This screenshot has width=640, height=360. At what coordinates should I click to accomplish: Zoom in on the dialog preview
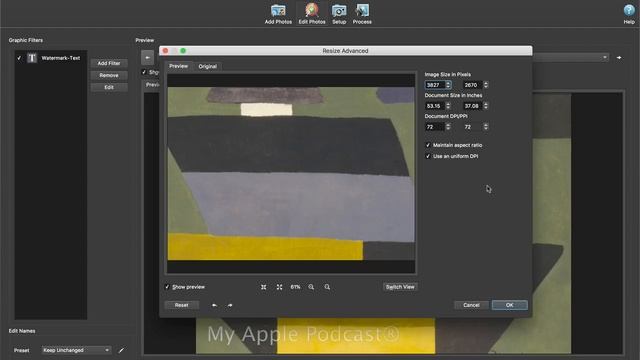point(311,287)
